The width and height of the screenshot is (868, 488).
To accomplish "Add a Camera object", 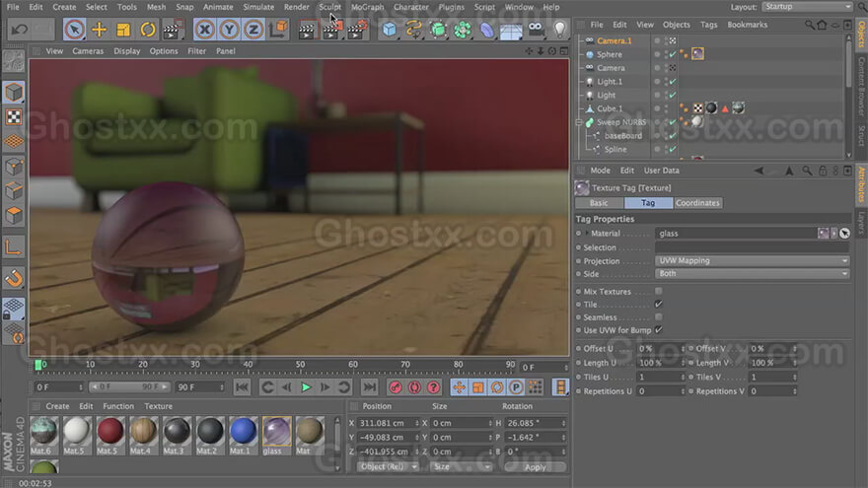I will click(x=536, y=30).
